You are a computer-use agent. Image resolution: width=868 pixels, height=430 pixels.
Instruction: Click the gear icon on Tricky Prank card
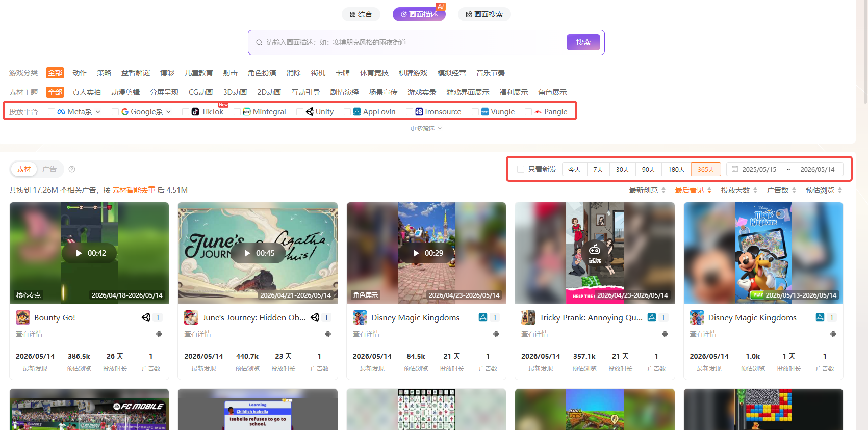pos(665,334)
